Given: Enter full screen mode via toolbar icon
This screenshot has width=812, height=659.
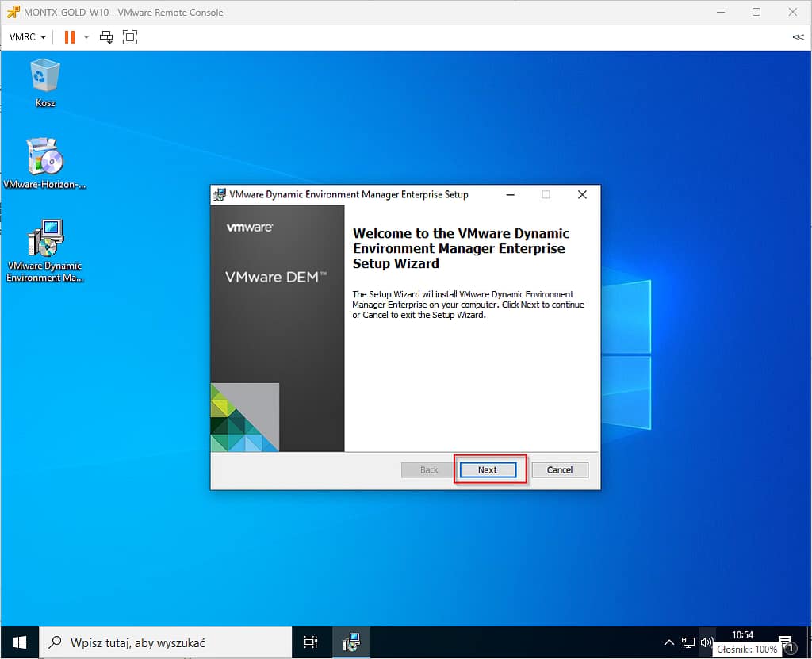Looking at the screenshot, I should coord(130,36).
